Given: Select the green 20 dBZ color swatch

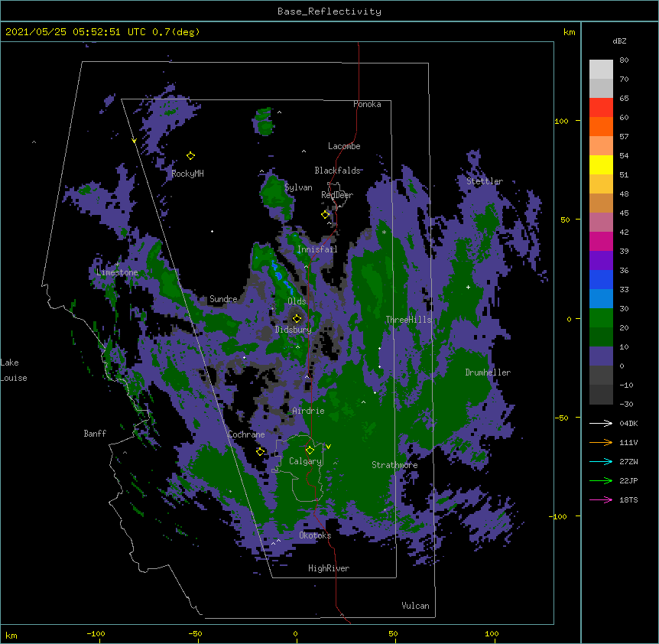Looking at the screenshot, I should (x=601, y=318).
